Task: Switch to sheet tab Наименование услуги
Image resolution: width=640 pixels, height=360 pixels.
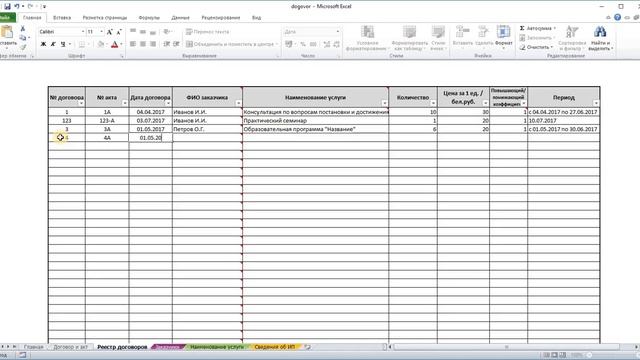Action: point(217,347)
